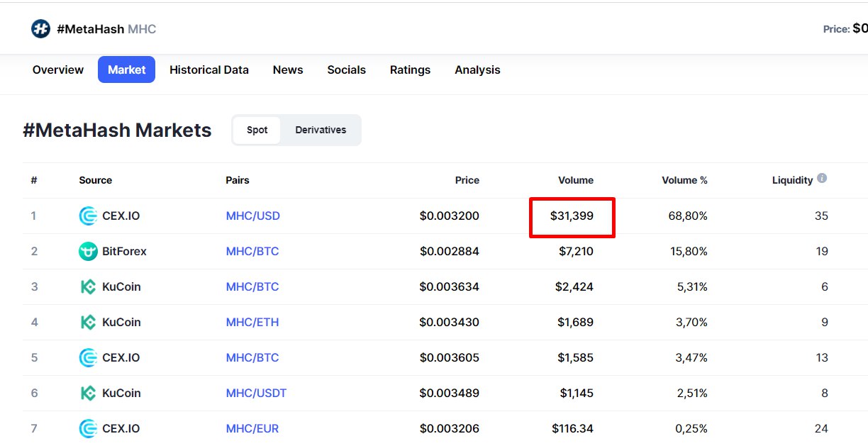Sort by the Volume column header
The width and height of the screenshot is (868, 446).
tap(576, 180)
